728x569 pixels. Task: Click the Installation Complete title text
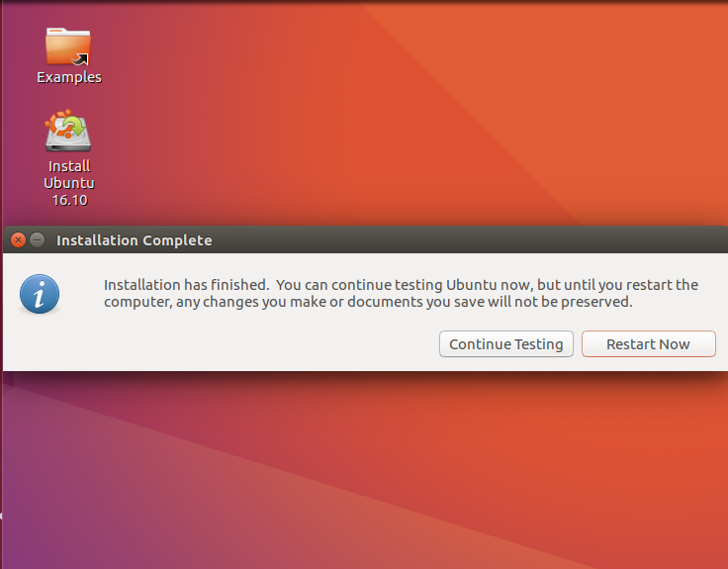[x=135, y=240]
